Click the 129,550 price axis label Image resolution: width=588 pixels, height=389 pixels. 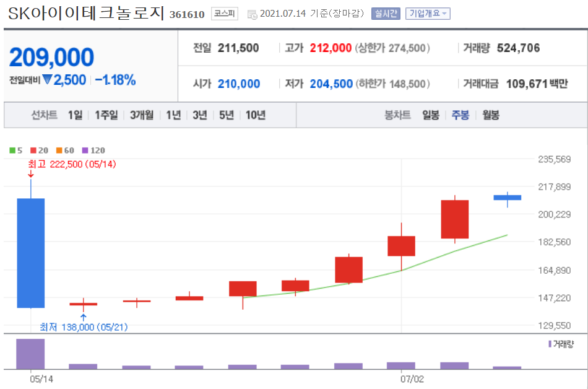[554, 326]
